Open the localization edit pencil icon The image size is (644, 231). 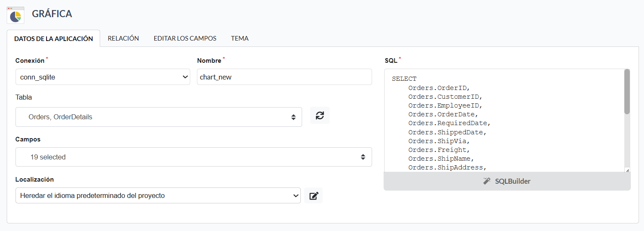click(x=313, y=195)
